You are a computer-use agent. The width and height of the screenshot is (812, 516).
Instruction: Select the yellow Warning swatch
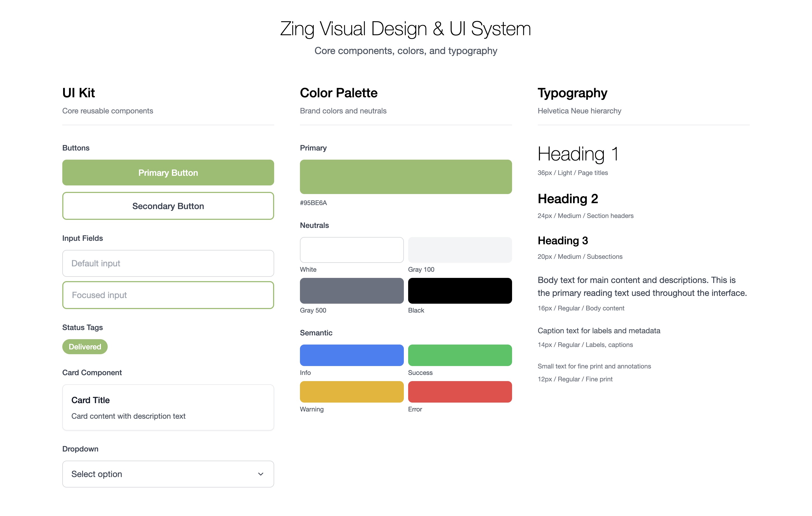[x=352, y=392]
